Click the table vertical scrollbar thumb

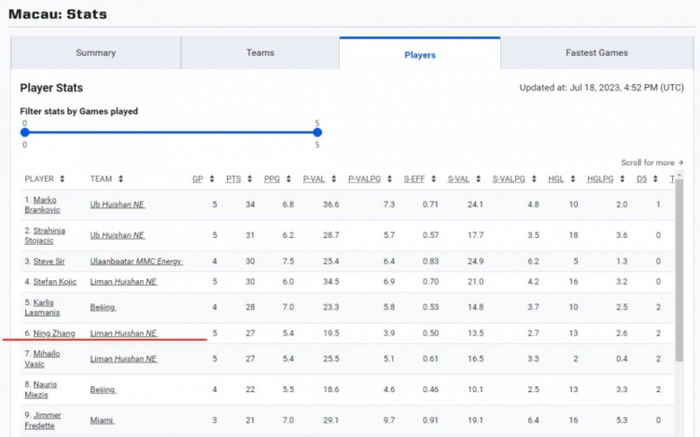[x=679, y=270]
